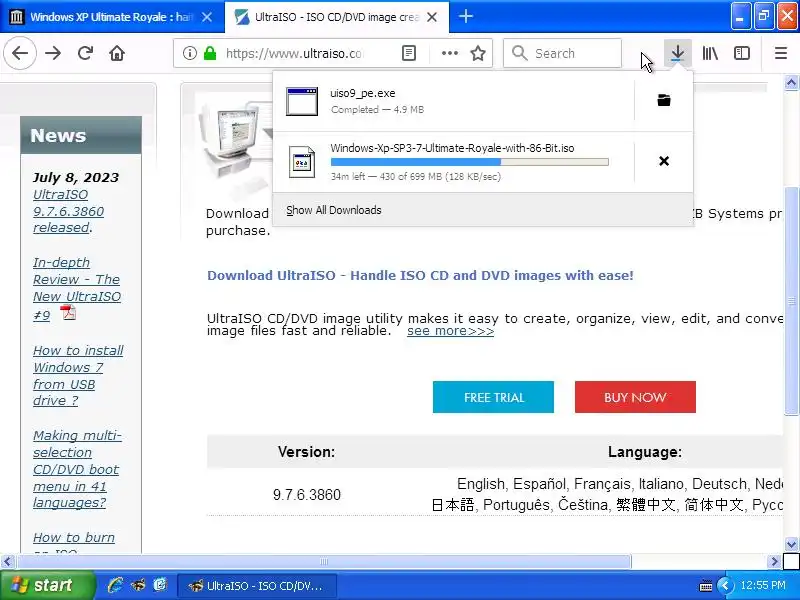Screen dimensions: 800x600
Task: Click the second quick launch icon
Action: [x=138, y=585]
